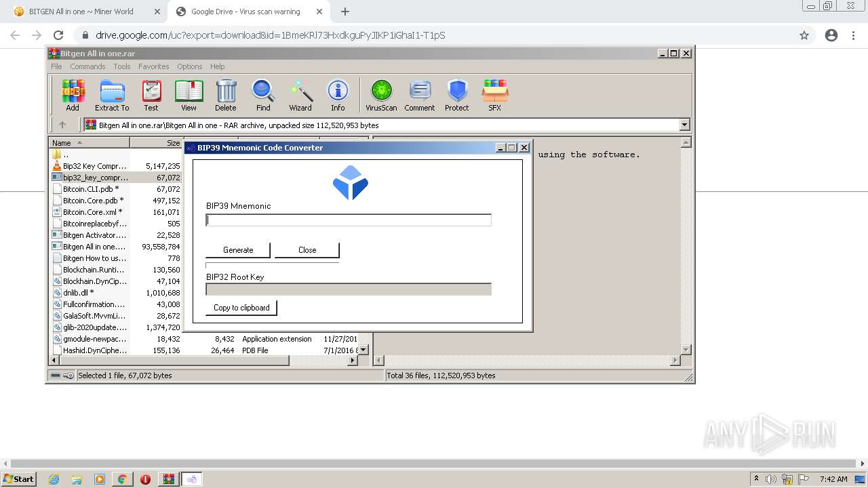Viewport: 868px width, 488px height.
Task: Open the Help menu
Action: click(217, 66)
